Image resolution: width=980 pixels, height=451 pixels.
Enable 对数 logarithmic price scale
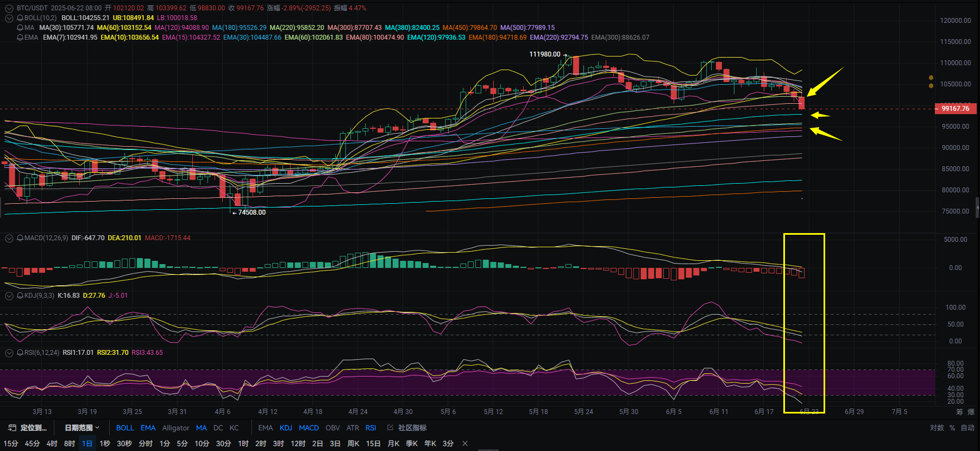(937, 428)
